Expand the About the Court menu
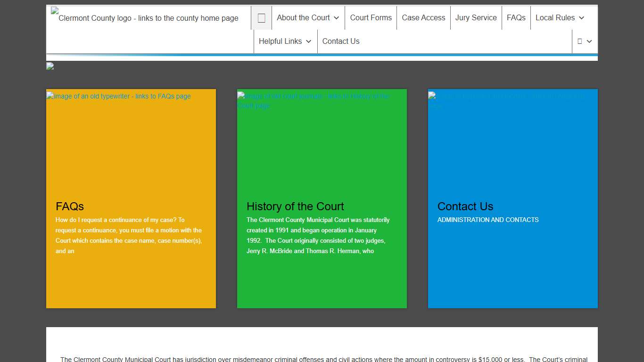The width and height of the screenshot is (644, 362). [308, 18]
